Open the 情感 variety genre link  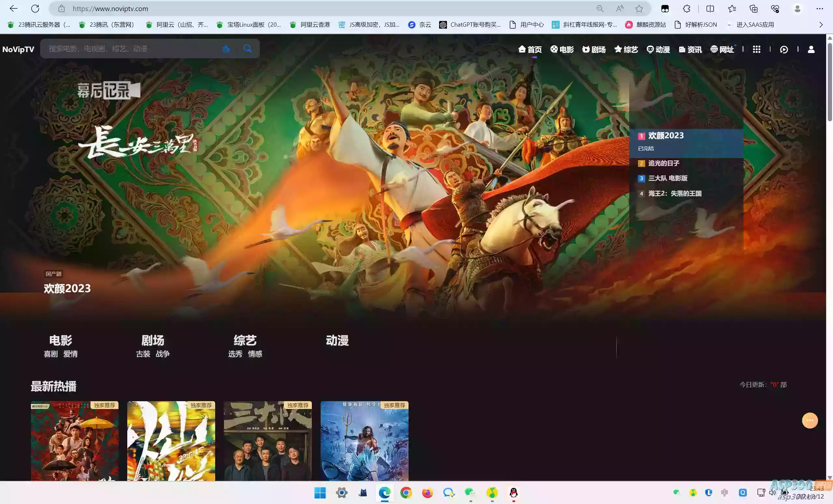[255, 354]
